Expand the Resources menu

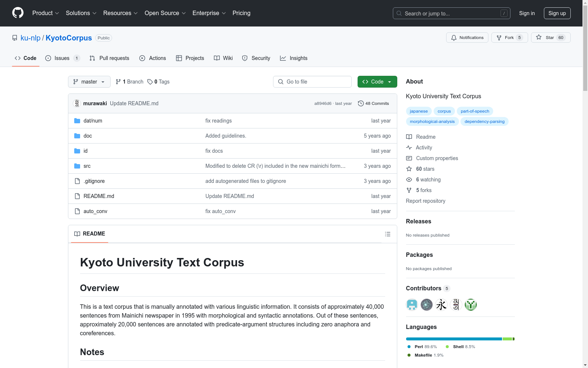click(x=121, y=13)
